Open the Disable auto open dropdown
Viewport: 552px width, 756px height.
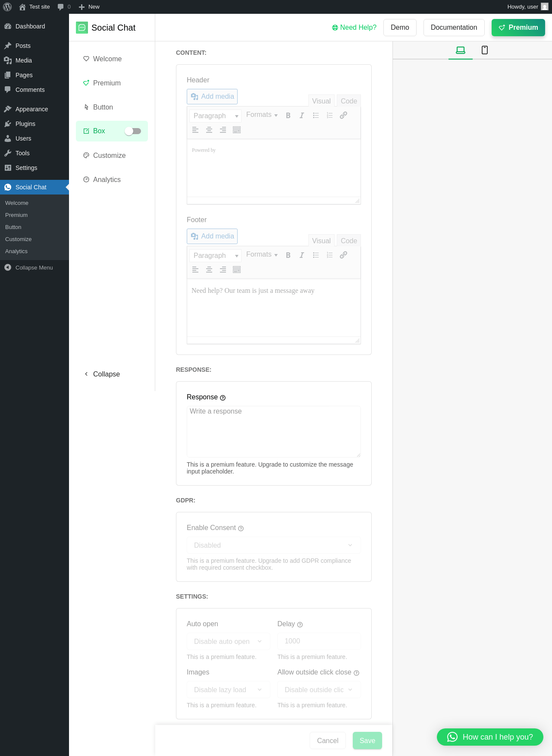click(x=228, y=641)
